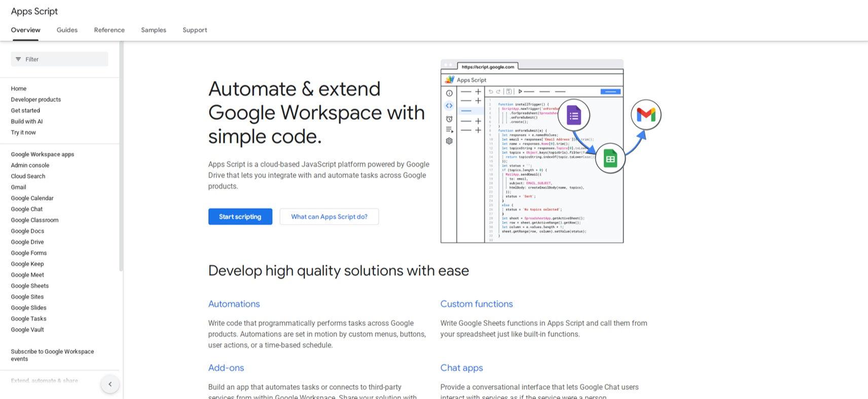The height and width of the screenshot is (399, 868).
Task: Switch to the Guides tab
Action: tap(67, 30)
